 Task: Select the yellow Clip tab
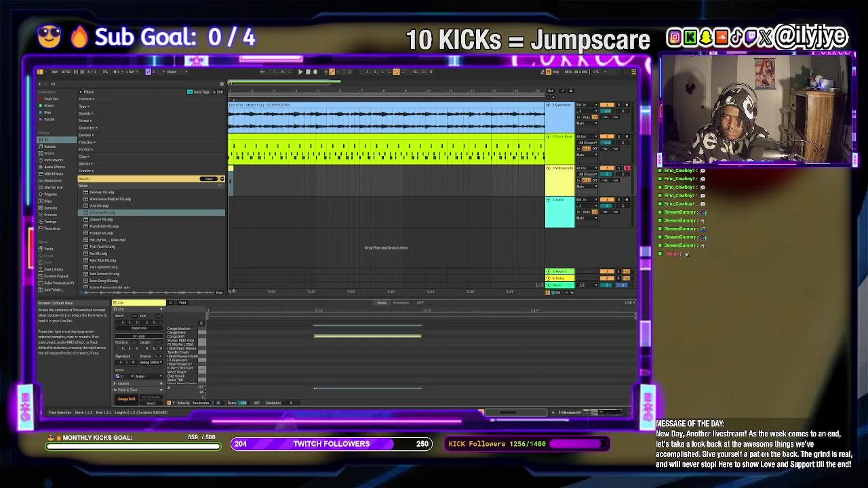(x=139, y=303)
